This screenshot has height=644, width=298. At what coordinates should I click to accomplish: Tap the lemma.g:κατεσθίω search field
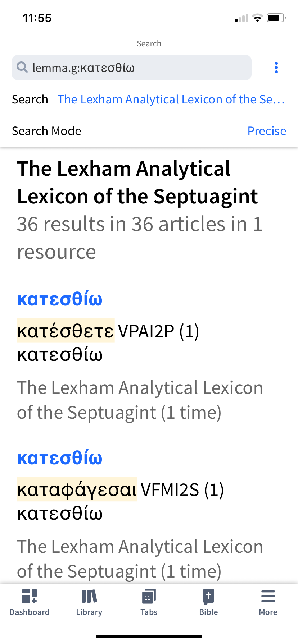132,68
